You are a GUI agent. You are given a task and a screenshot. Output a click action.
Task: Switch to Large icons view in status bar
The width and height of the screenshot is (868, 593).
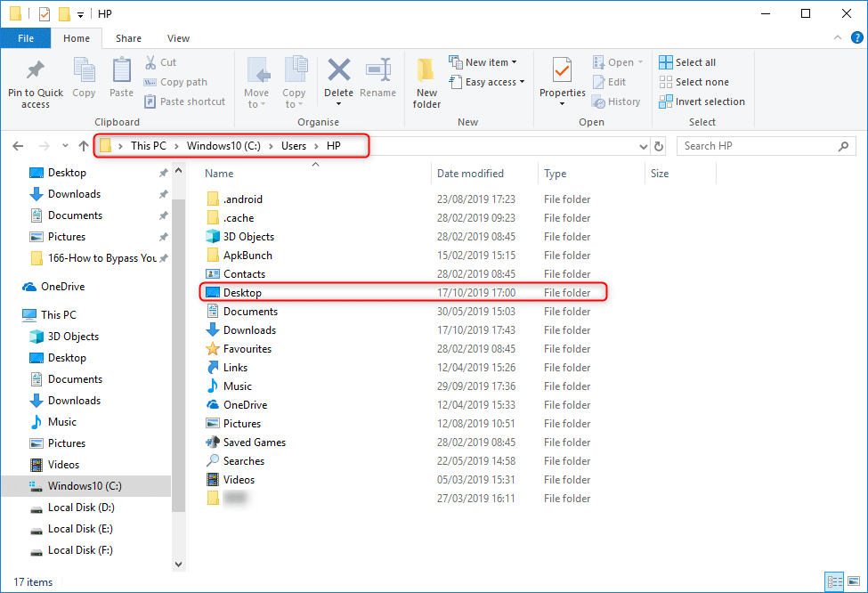pos(854,581)
